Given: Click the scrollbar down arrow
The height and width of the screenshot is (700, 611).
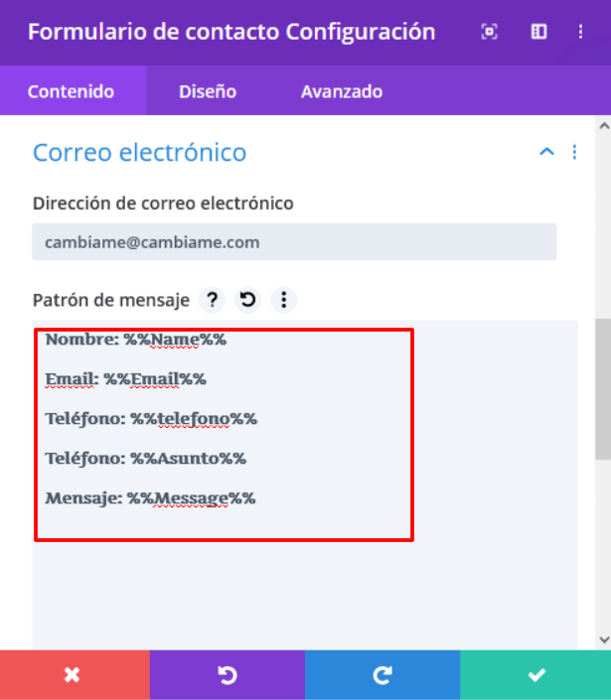Looking at the screenshot, I should click(x=604, y=639).
